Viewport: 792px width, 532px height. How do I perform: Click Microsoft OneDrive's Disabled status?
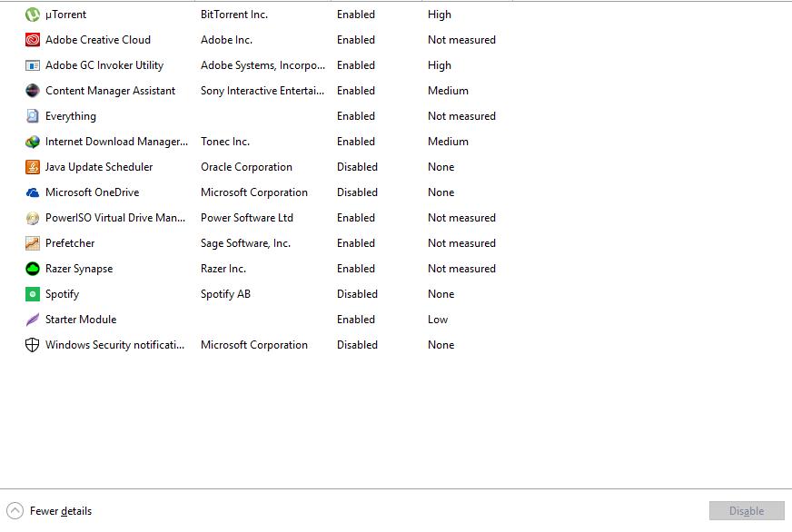357,192
